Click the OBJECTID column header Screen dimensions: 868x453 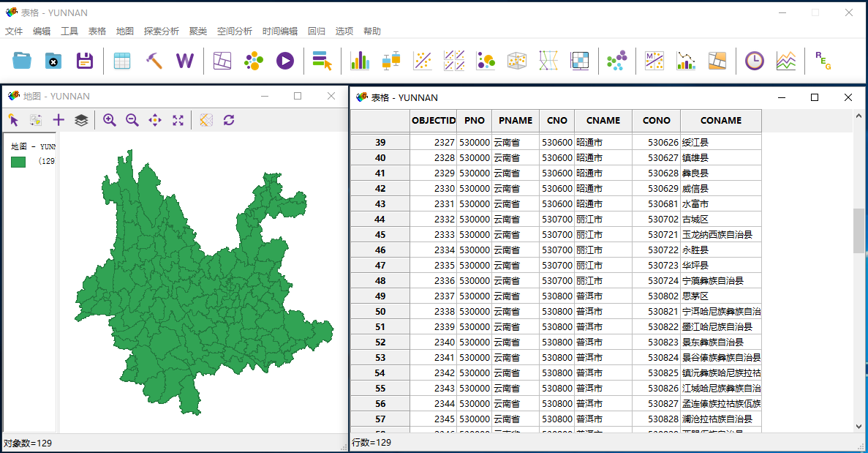tap(433, 121)
